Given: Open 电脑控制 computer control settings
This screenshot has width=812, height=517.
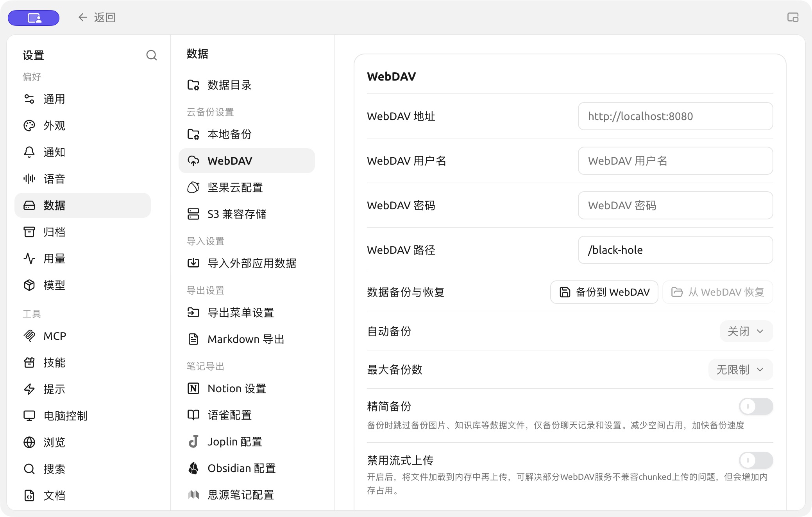Looking at the screenshot, I should click(x=82, y=416).
